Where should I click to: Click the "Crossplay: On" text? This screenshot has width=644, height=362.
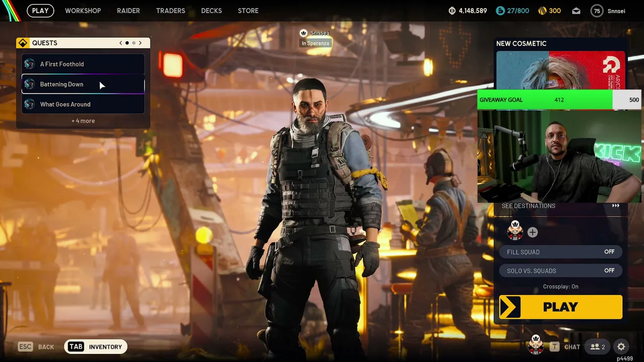(x=560, y=287)
